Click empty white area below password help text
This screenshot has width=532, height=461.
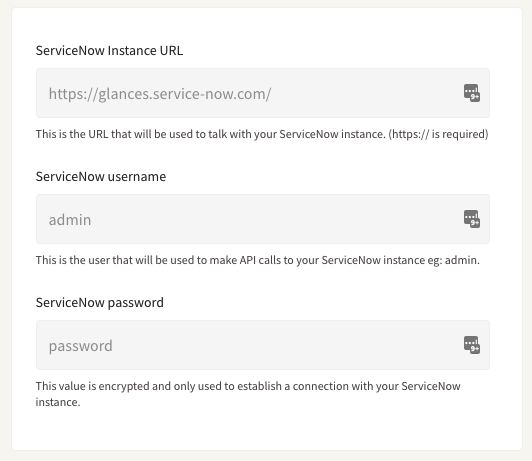pyautogui.click(x=267, y=429)
